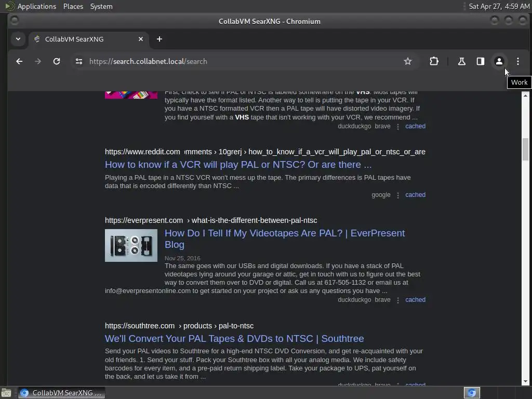Open the Chromium three-dot menu
The image size is (532, 399).
click(x=518, y=61)
